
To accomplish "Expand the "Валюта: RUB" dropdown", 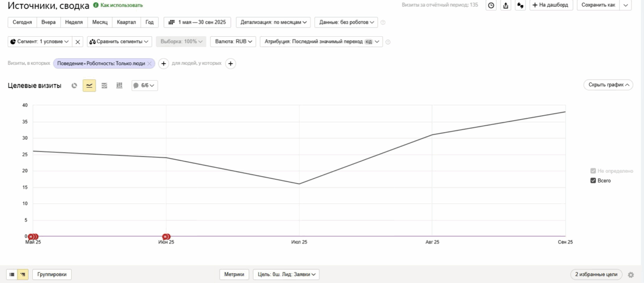I will [x=233, y=42].
